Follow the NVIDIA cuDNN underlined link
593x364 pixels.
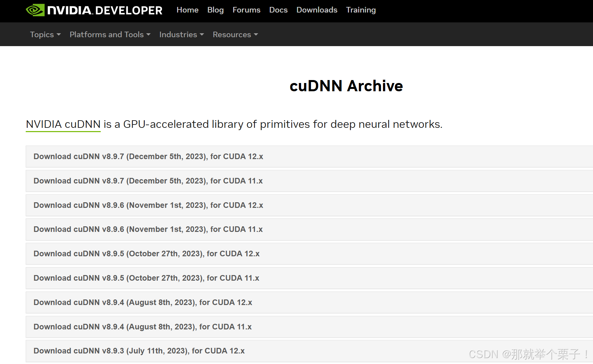pos(63,124)
